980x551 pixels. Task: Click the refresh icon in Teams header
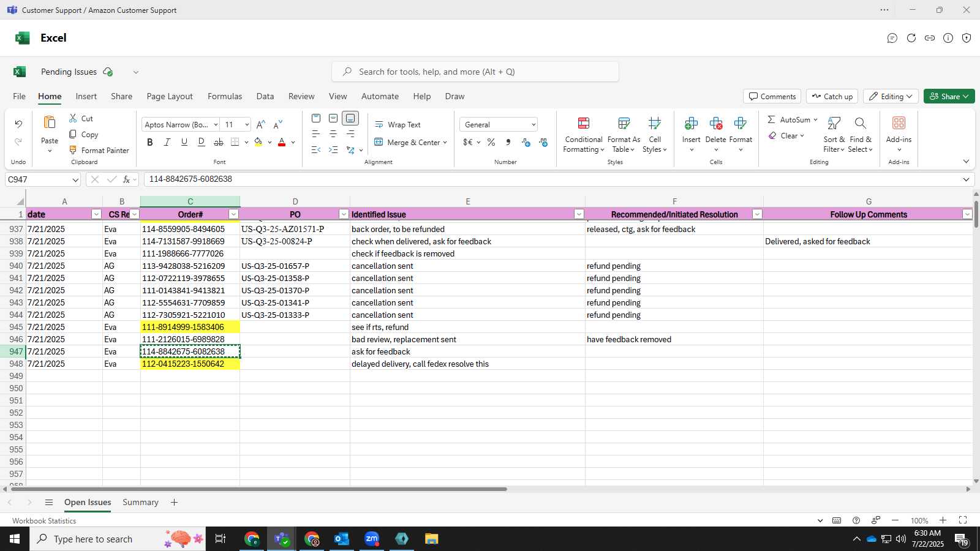click(x=911, y=38)
